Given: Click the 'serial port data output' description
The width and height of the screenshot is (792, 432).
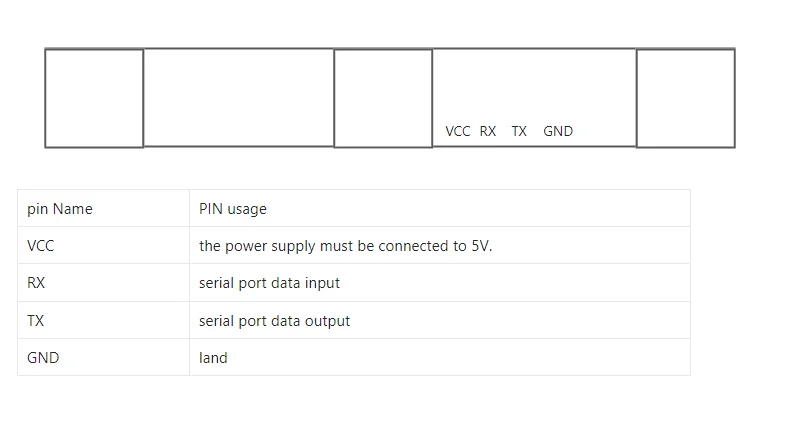Looking at the screenshot, I should click(x=274, y=321).
